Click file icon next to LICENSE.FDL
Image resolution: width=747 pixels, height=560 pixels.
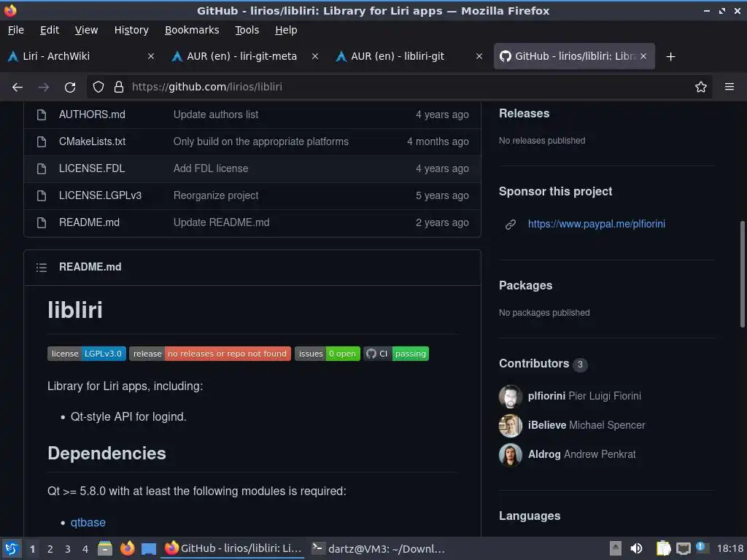coord(42,168)
